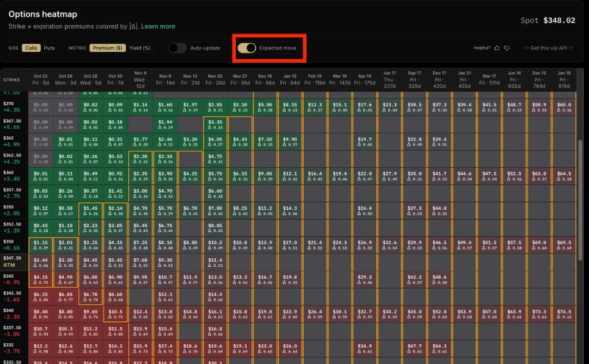Toggle the Auto-update switch

tap(177, 48)
